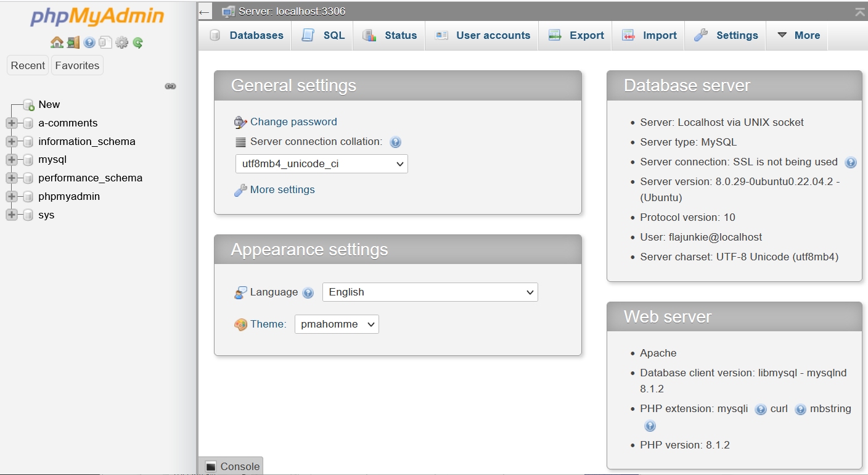The height and width of the screenshot is (475, 868).
Task: Open the utf8mb4_unicode_ci collation dropdown
Action: pyautogui.click(x=321, y=164)
